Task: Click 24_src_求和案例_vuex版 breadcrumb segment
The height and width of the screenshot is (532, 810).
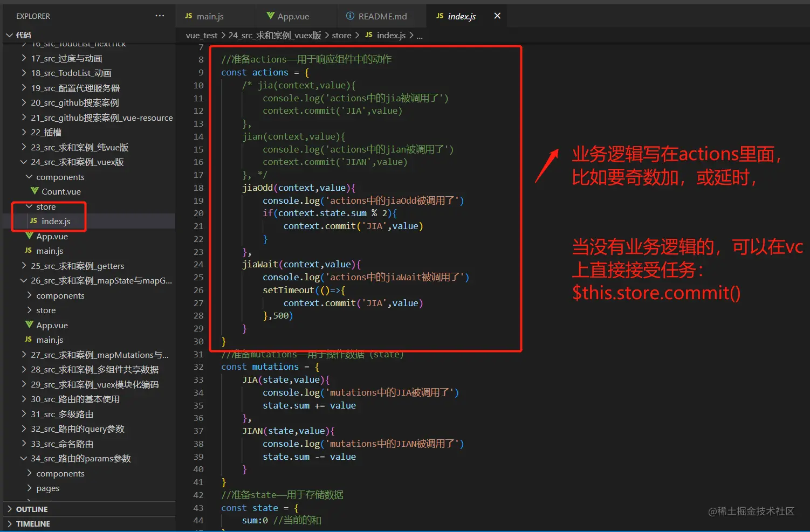Action: [x=274, y=36]
